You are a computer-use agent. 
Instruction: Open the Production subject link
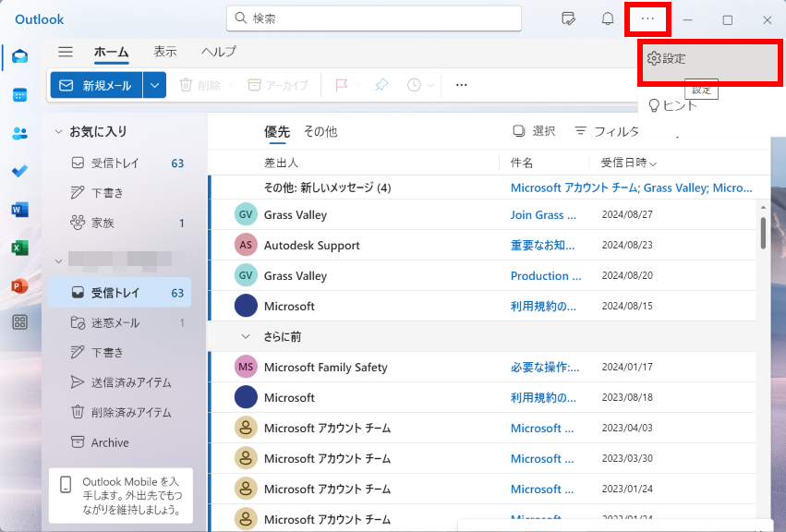pyautogui.click(x=546, y=275)
